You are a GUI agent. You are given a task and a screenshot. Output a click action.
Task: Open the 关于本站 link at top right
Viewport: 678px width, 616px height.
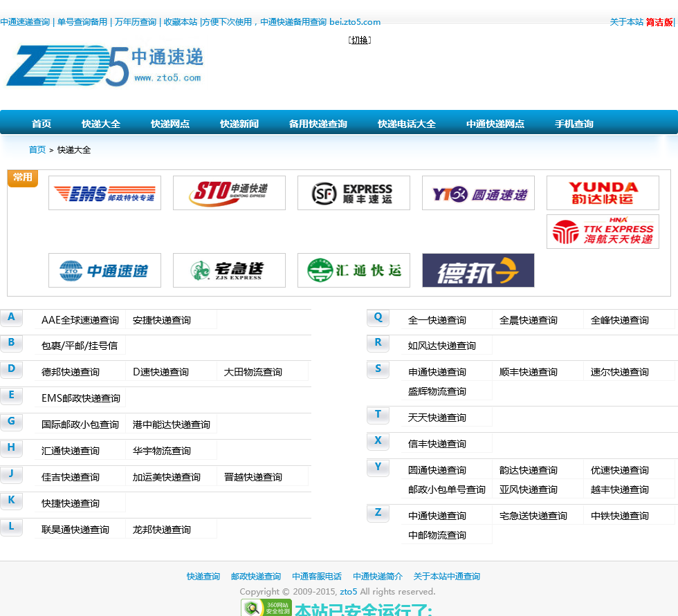627,22
